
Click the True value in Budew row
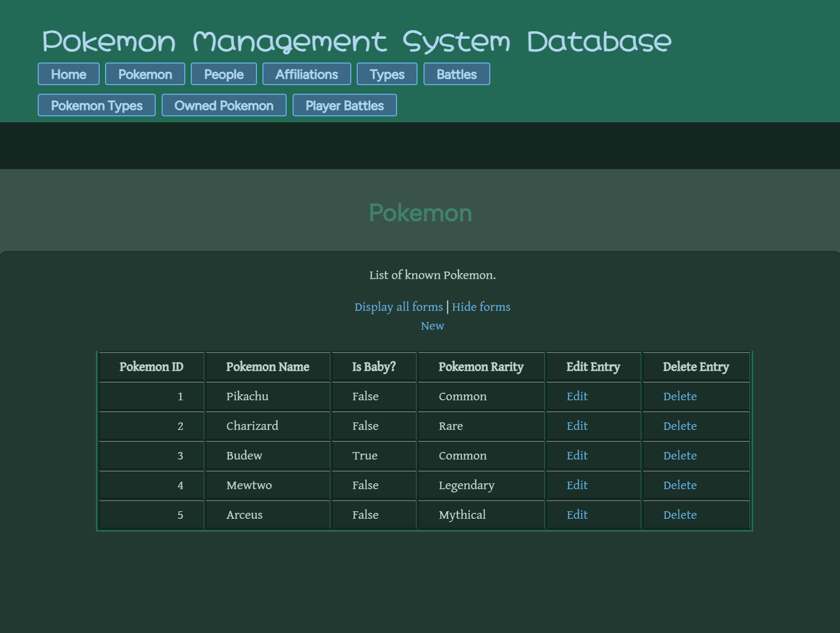374,456
